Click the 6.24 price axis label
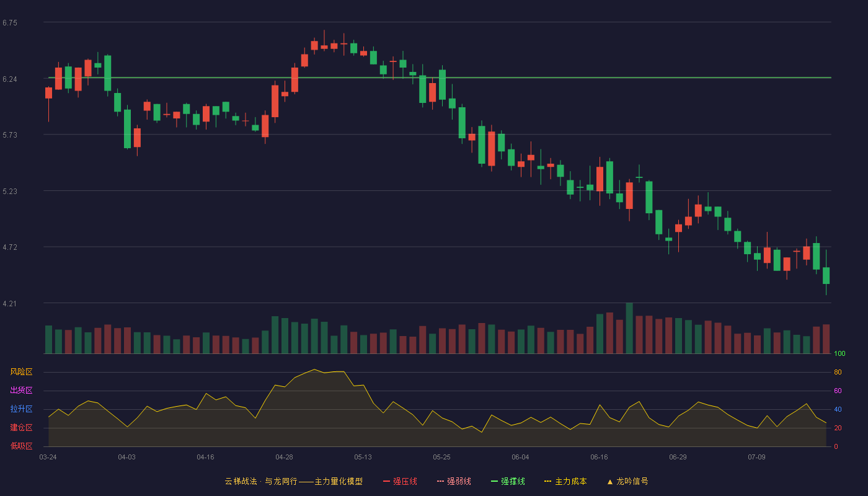 10,79
